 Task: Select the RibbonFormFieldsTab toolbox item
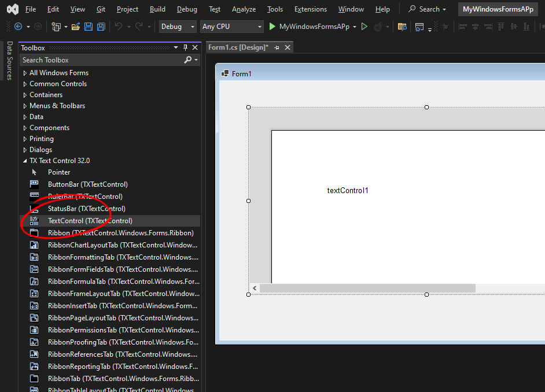pos(110,269)
